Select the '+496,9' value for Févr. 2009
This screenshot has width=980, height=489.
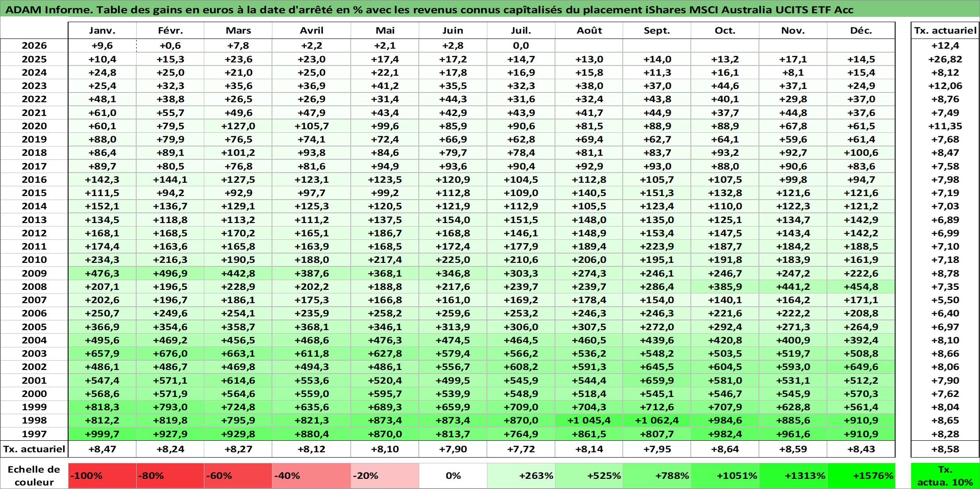tap(170, 273)
